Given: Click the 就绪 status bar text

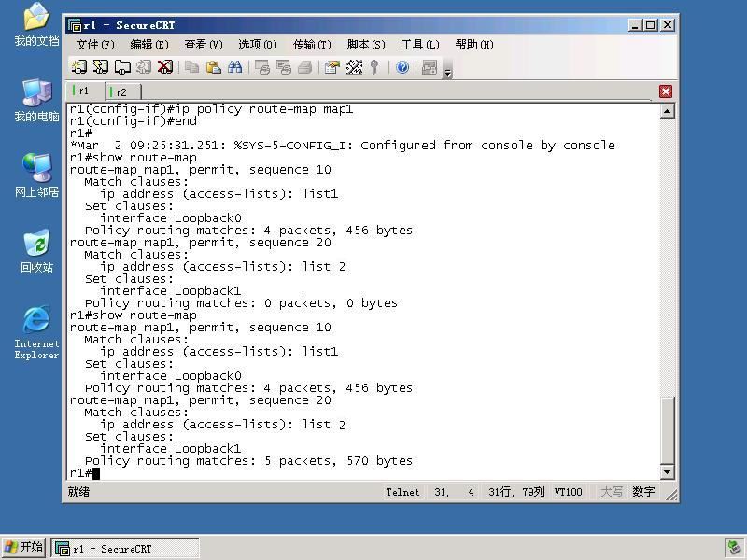Looking at the screenshot, I should point(78,492).
